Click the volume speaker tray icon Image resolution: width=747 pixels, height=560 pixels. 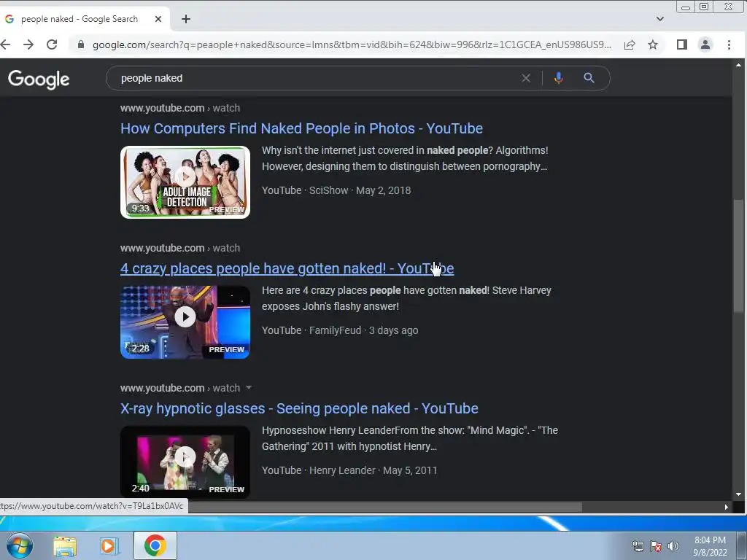pyautogui.click(x=673, y=546)
